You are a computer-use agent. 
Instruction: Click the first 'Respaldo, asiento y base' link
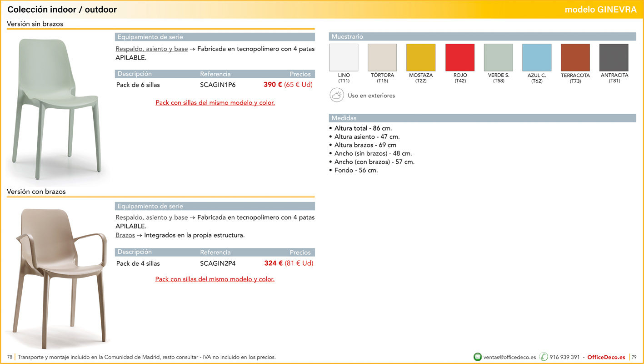(x=152, y=49)
